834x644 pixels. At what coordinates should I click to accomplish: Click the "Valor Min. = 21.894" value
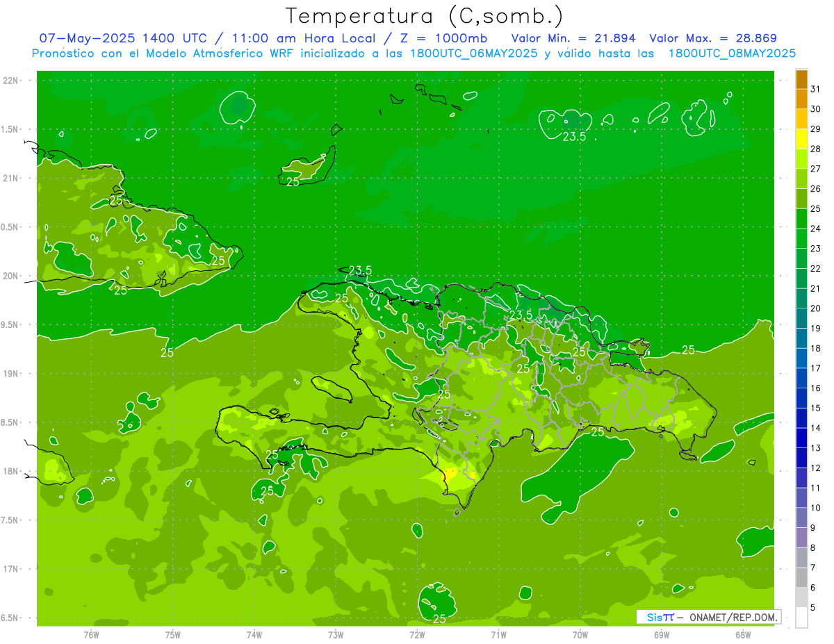(x=573, y=38)
